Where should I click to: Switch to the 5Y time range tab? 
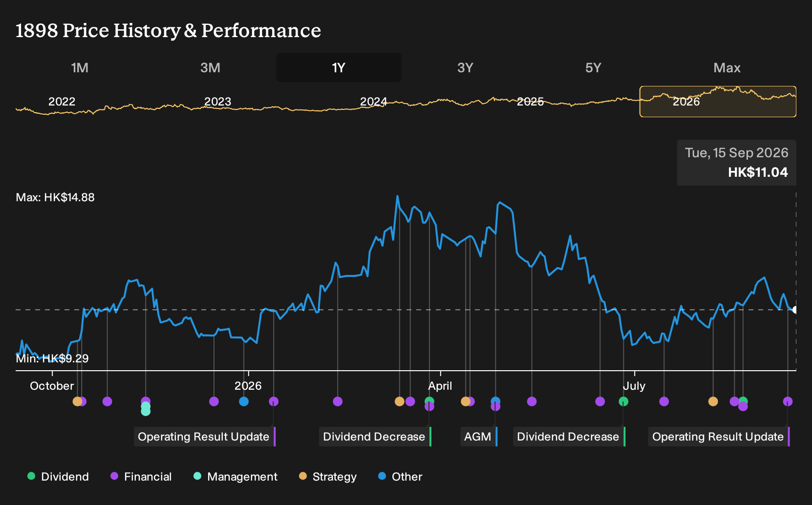click(593, 67)
